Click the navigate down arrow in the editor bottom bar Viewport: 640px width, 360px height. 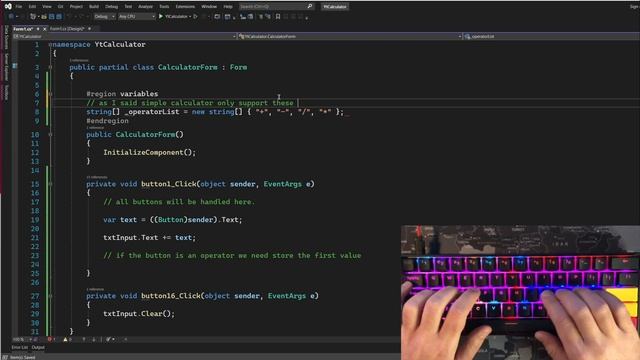[x=93, y=339]
